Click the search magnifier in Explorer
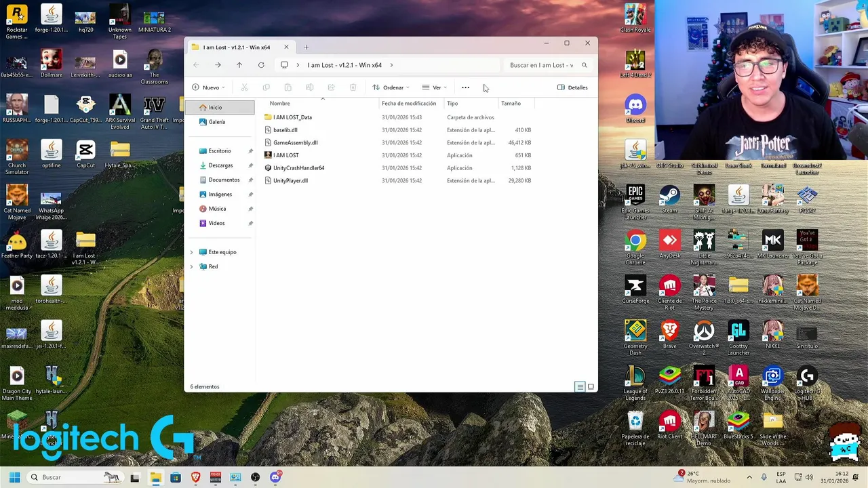868x488 pixels. point(585,65)
